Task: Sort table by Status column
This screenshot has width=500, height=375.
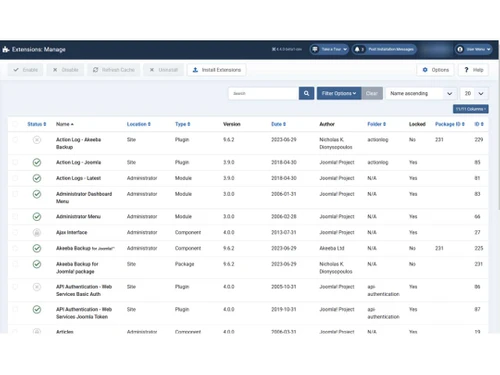Action: pos(37,124)
